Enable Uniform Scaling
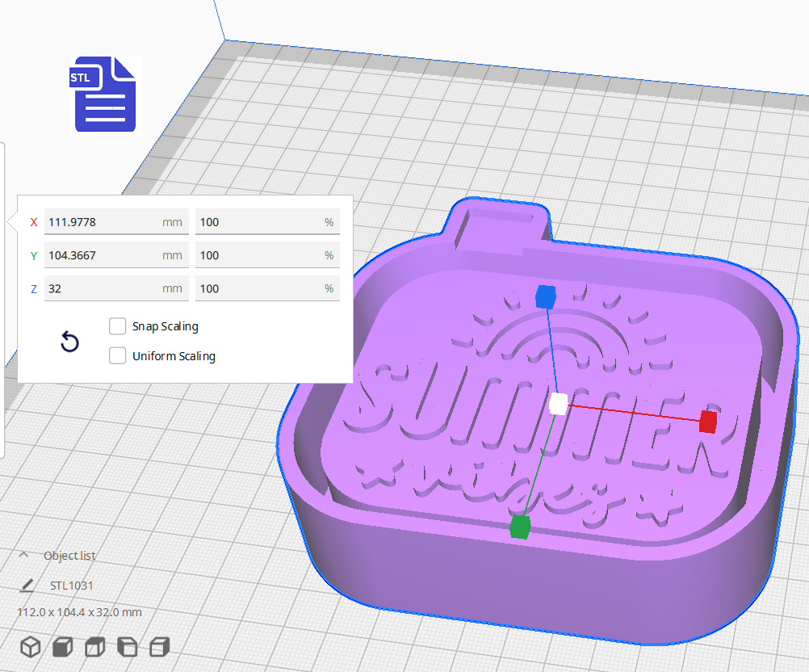The width and height of the screenshot is (809, 672). click(x=117, y=355)
